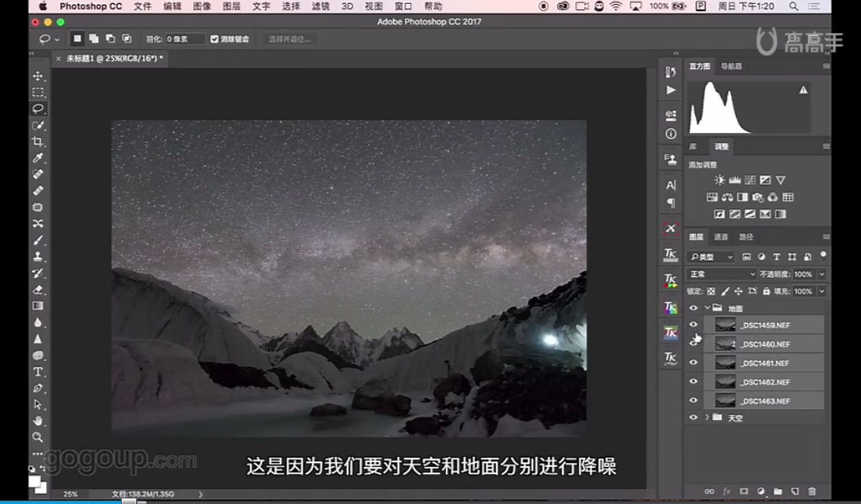
Task: Select the Quick Selection tool
Action: pyautogui.click(x=37, y=125)
